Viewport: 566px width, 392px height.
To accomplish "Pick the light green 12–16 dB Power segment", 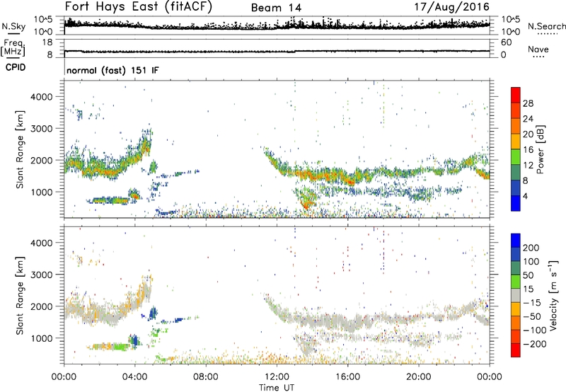I will (x=516, y=156).
